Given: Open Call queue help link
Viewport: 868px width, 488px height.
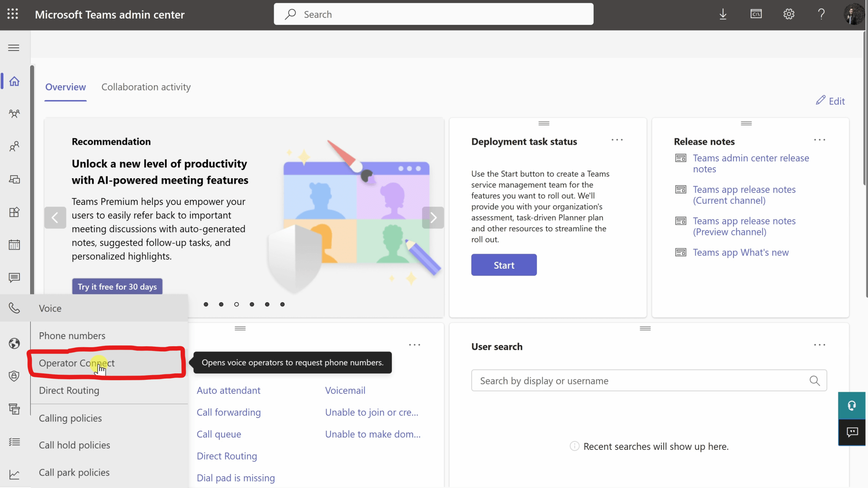Looking at the screenshot, I should point(219,434).
